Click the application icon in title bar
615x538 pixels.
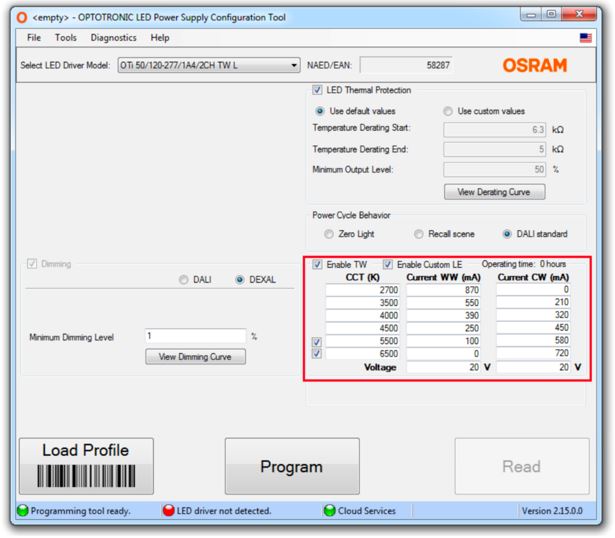pyautogui.click(x=14, y=13)
